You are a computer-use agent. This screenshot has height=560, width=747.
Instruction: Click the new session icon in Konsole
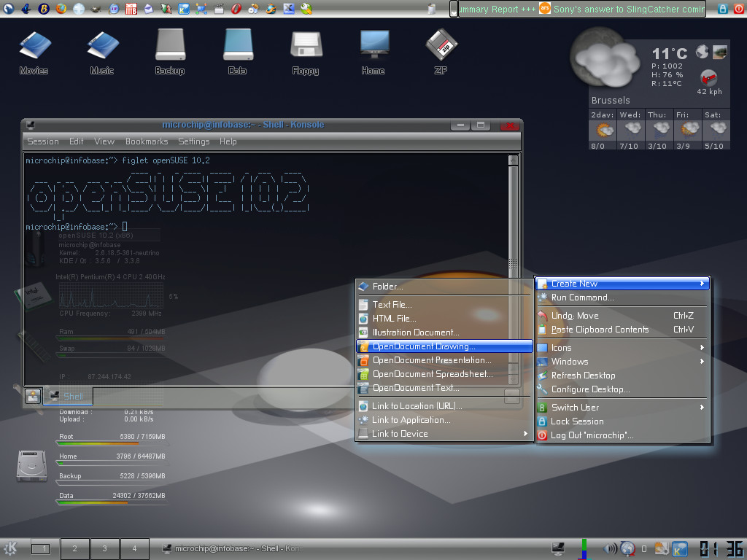pos(32,396)
